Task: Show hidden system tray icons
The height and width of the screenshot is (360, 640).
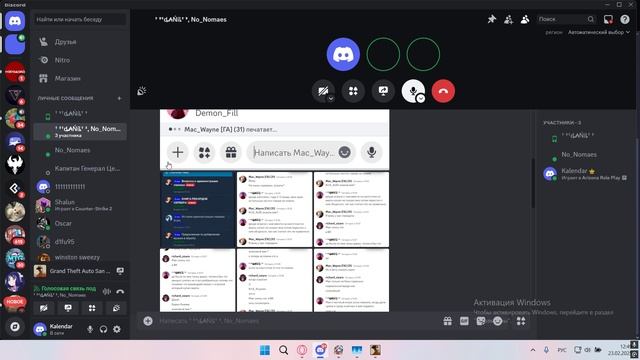Action: [x=533, y=350]
